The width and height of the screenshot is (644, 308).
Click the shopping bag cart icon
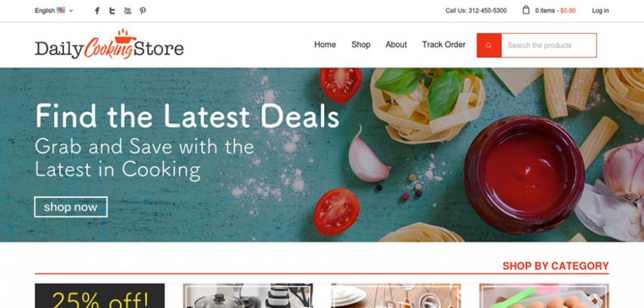coord(526,10)
